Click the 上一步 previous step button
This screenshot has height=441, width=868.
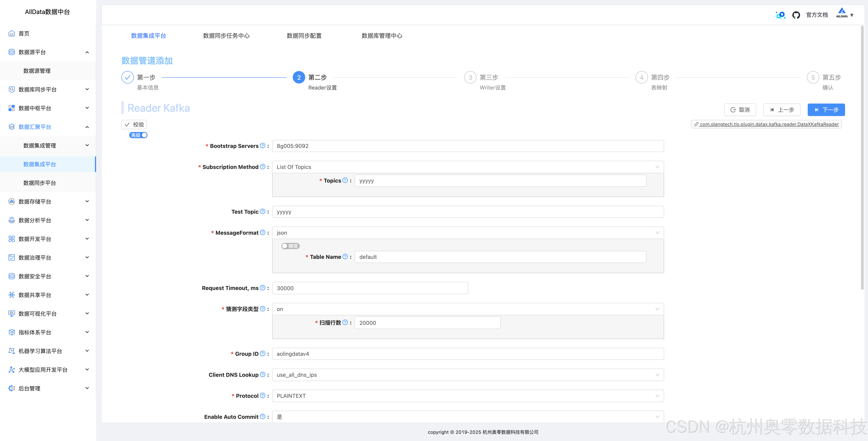(x=782, y=110)
